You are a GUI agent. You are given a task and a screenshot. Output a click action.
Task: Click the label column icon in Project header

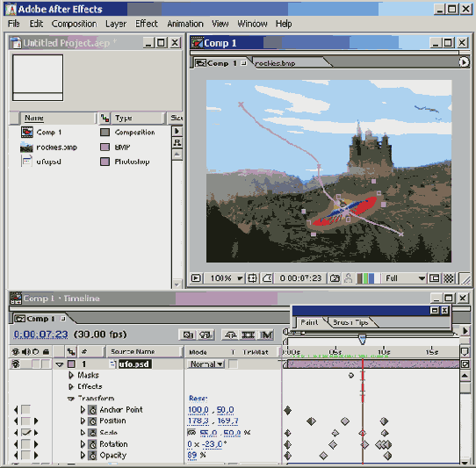[105, 118]
